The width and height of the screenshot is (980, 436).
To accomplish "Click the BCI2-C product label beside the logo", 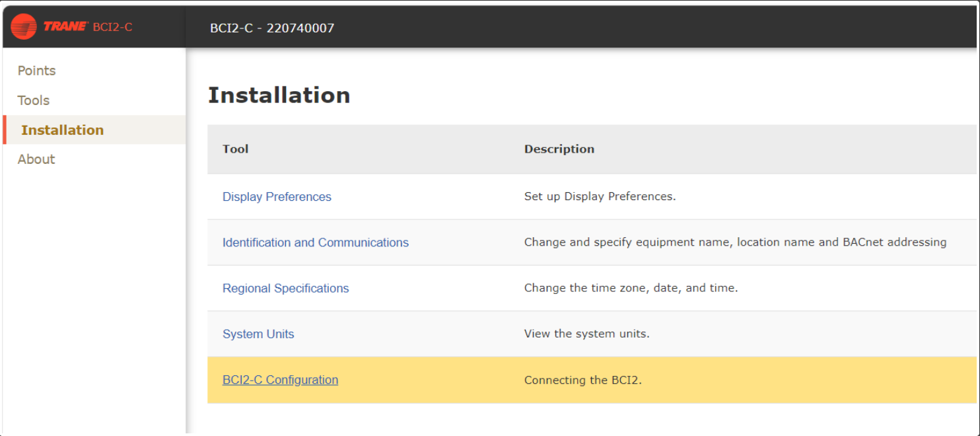I will 112,27.
